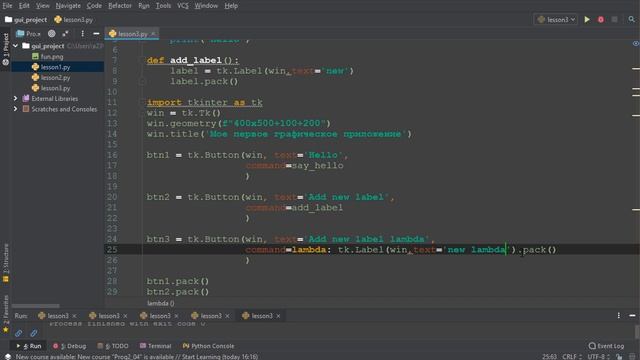The image size is (640, 360).
Task: Toggle 2: Structure side tool window button
Action: coord(5,263)
